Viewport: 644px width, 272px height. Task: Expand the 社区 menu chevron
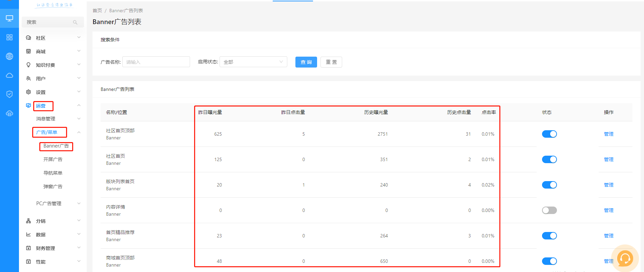[79, 38]
